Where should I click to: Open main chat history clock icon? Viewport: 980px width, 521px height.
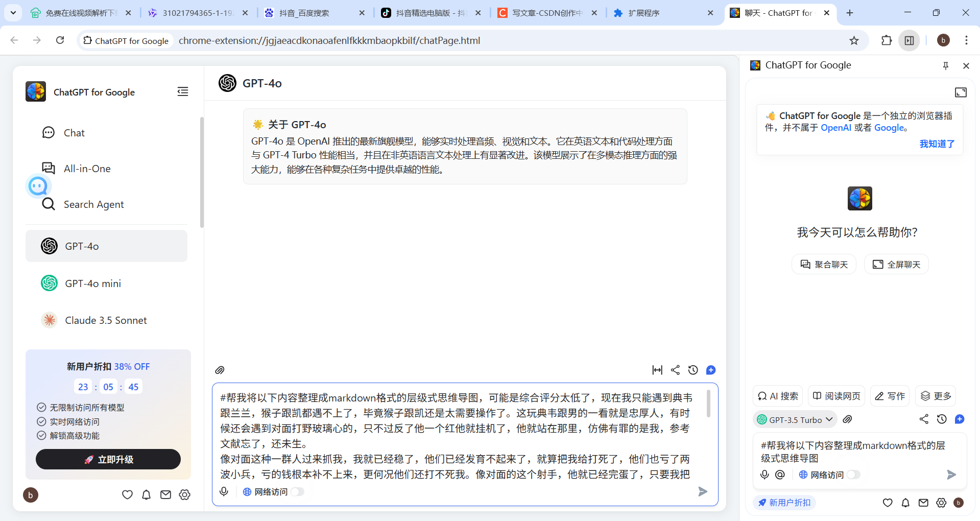693,370
